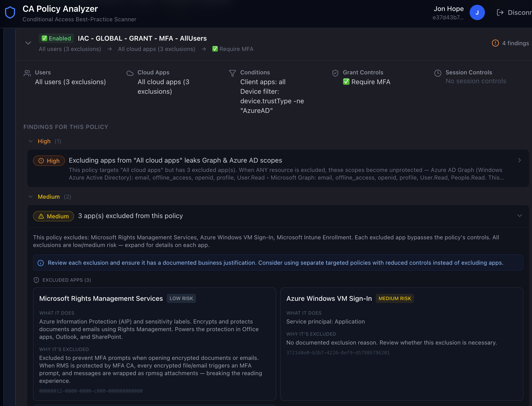The image size is (532, 406).
Task: Click the Excluded Apps shield icon
Action: [x=36, y=280]
